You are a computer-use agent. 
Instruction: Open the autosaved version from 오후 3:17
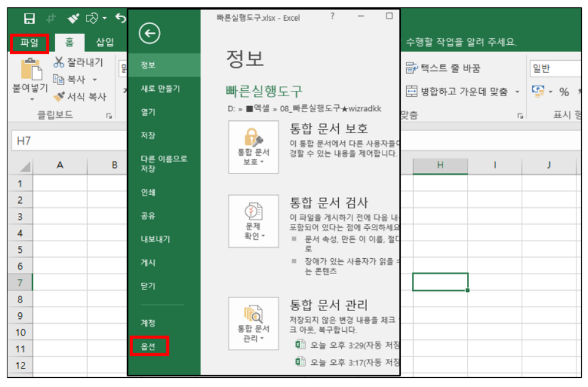click(x=347, y=362)
